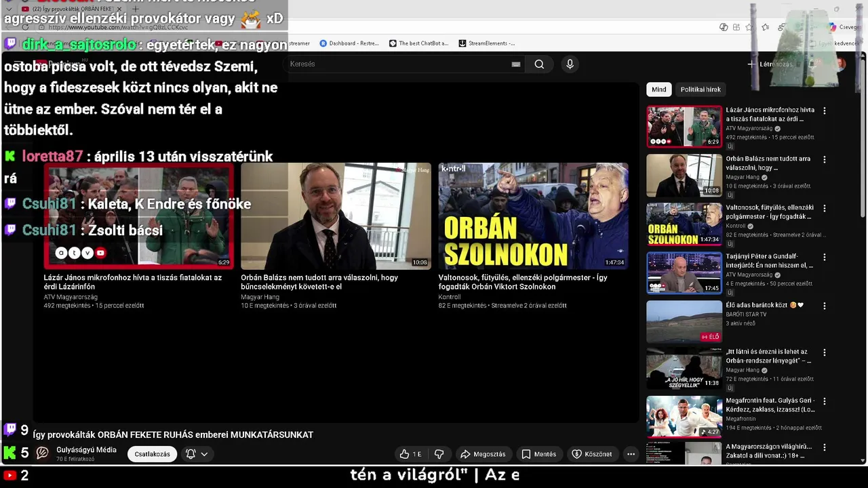Open options menu for Élő adas barátok közt
The width and height of the screenshot is (868, 488).
(x=825, y=306)
